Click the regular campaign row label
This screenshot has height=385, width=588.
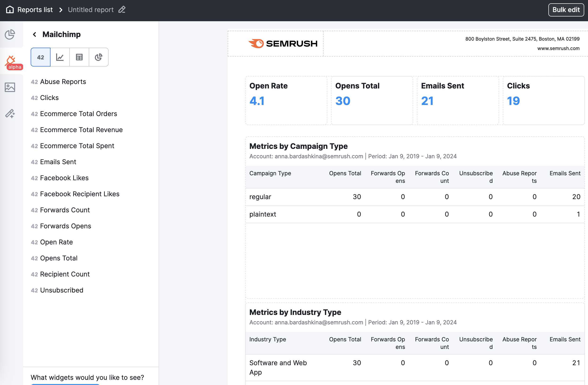tap(260, 197)
